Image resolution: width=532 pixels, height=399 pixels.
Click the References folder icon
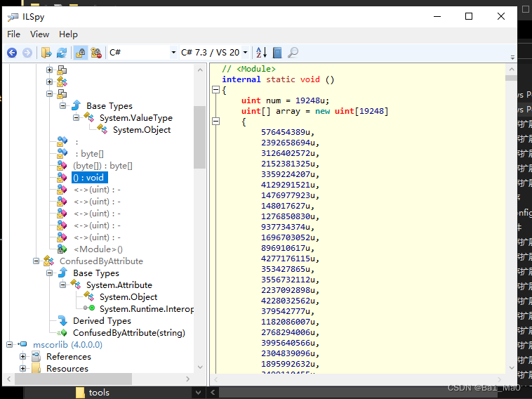(x=36, y=357)
